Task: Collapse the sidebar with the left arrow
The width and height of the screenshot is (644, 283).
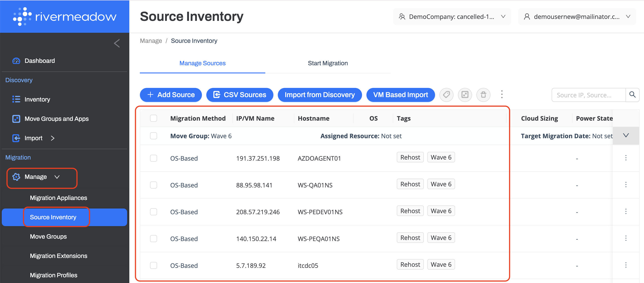Action: 117,44
